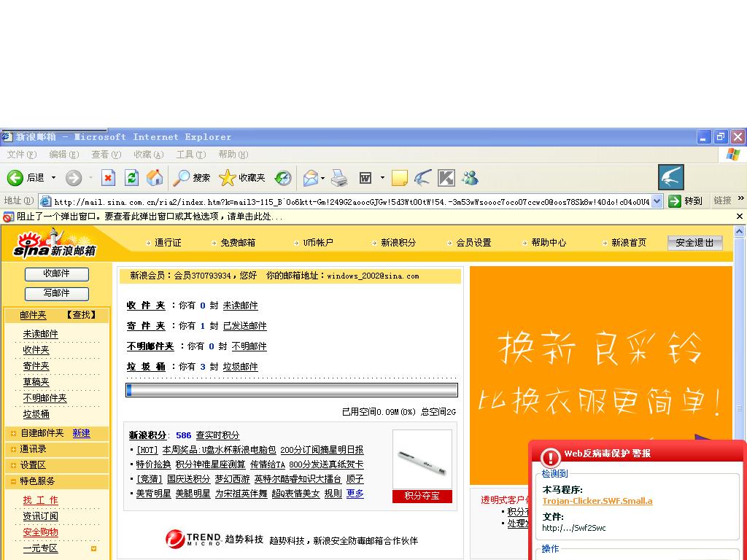The width and height of the screenshot is (747, 560).
Task: Open the 工具(T) menu
Action: click(x=191, y=155)
